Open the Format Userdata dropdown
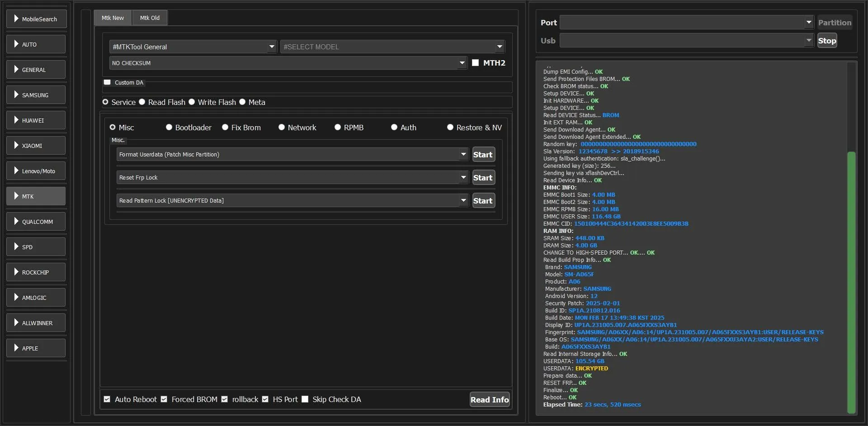 (292, 154)
